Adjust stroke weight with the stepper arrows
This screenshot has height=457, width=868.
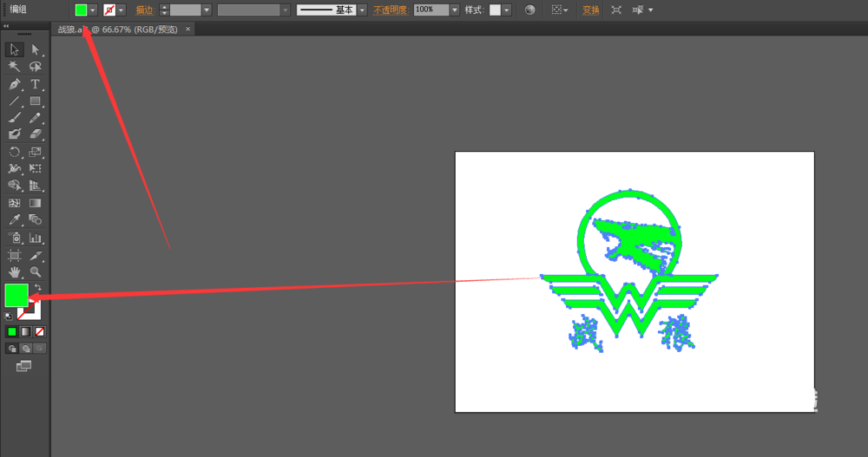[164, 10]
